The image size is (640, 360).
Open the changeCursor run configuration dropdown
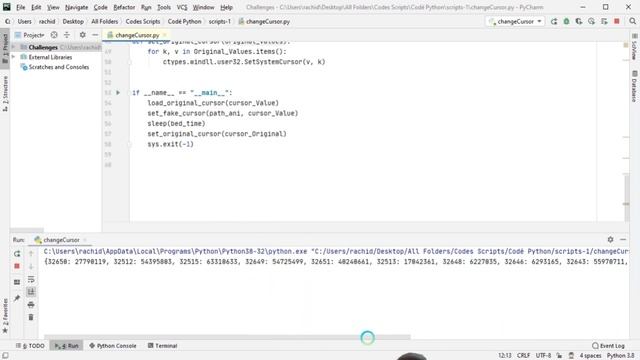[x=515, y=21]
